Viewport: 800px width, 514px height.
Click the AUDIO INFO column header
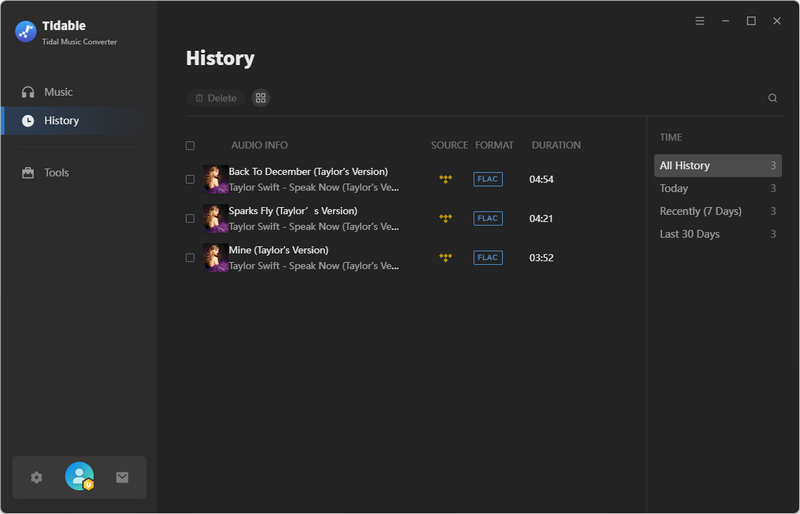click(x=259, y=145)
